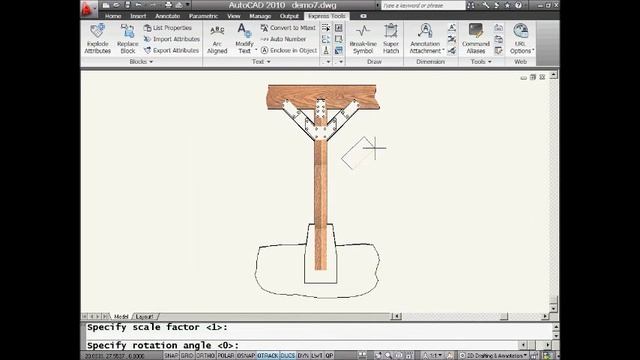640x360 pixels.
Task: Click the Explode Attributes tool
Action: point(98,39)
